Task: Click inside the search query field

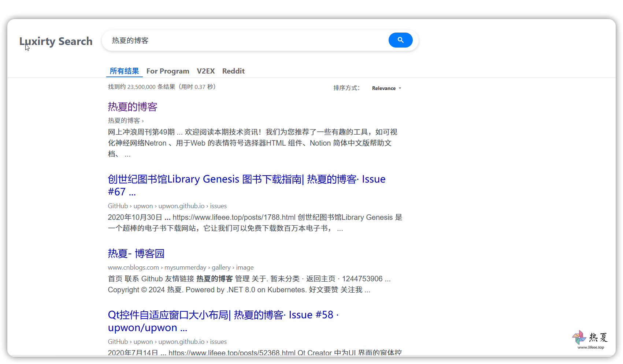Action: pyautogui.click(x=245, y=40)
